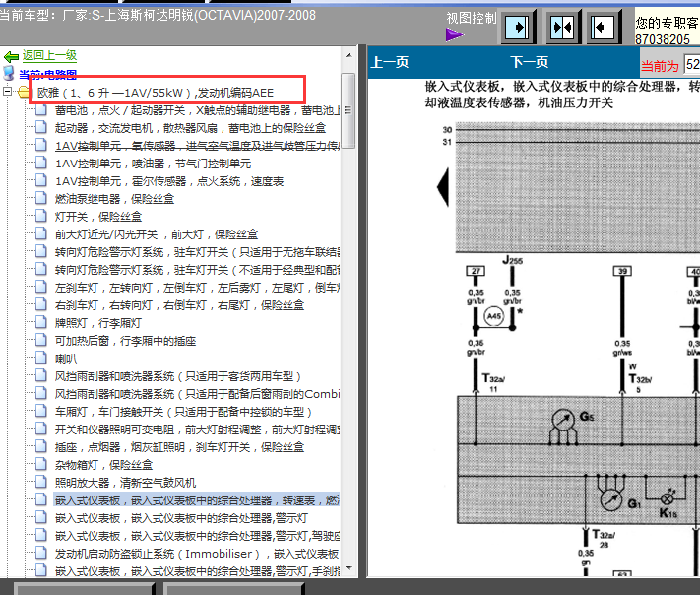Click document icon beside 可加热后窗
The image size is (700, 595).
pyautogui.click(x=41, y=340)
